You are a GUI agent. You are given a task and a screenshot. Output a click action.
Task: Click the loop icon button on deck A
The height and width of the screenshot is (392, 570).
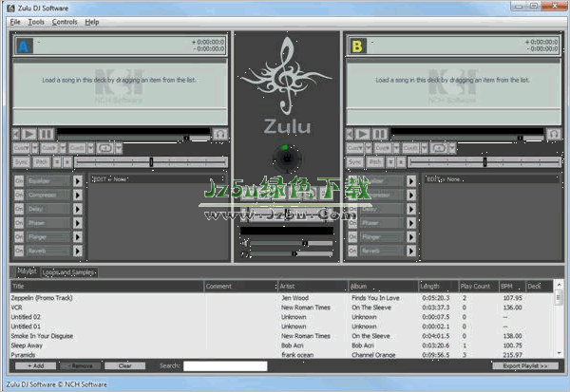tap(105, 148)
